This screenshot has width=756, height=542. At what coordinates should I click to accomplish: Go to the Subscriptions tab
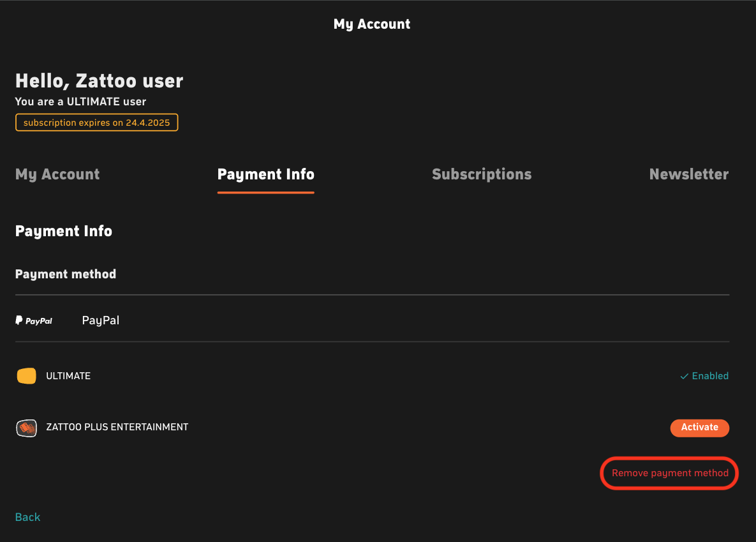[x=482, y=174]
